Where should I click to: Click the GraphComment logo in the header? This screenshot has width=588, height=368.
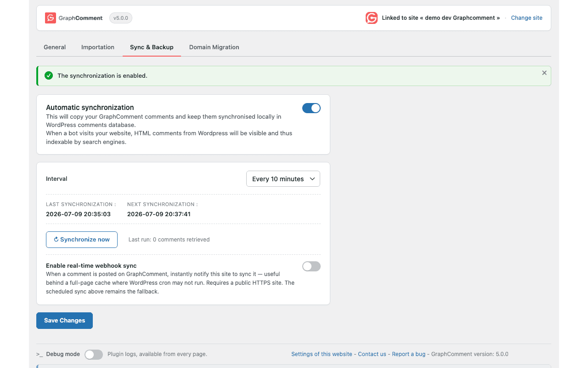point(74,18)
